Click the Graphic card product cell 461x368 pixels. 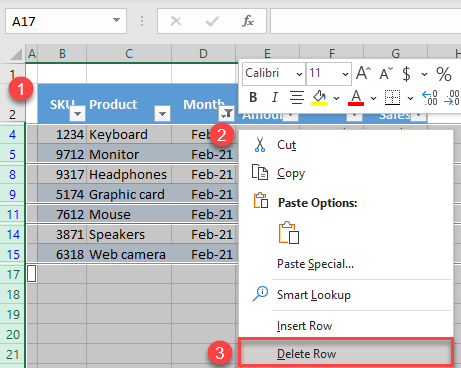point(129,194)
